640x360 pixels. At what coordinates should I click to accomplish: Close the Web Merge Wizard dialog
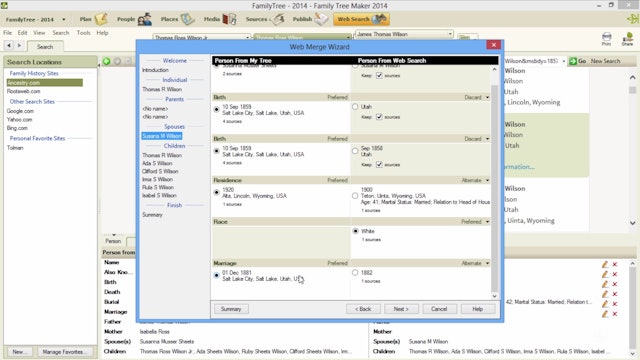tap(493, 45)
